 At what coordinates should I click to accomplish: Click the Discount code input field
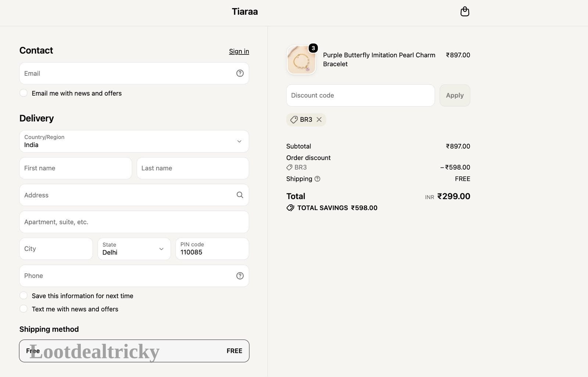pyautogui.click(x=361, y=95)
